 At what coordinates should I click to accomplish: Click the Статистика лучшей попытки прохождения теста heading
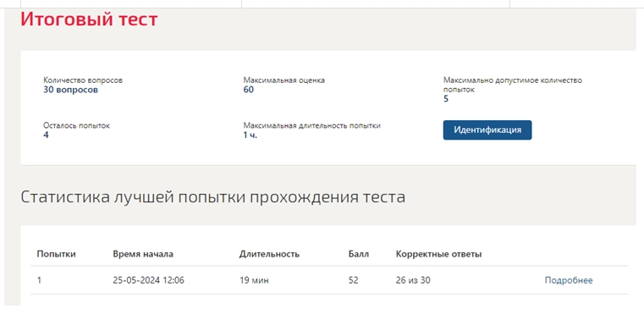tap(212, 196)
